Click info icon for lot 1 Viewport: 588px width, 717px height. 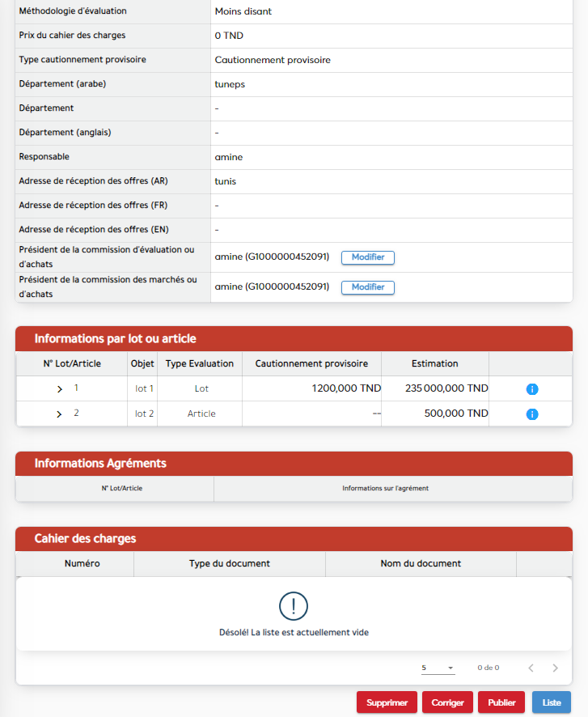(x=532, y=389)
